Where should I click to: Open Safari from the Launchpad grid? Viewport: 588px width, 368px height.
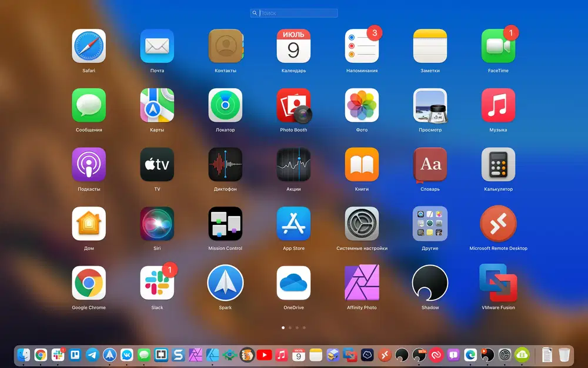(x=89, y=46)
